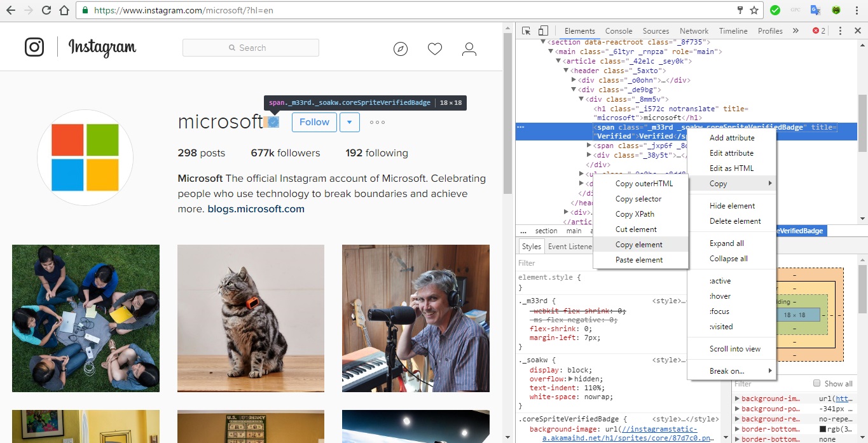Open the man with microphone photo

point(416,318)
